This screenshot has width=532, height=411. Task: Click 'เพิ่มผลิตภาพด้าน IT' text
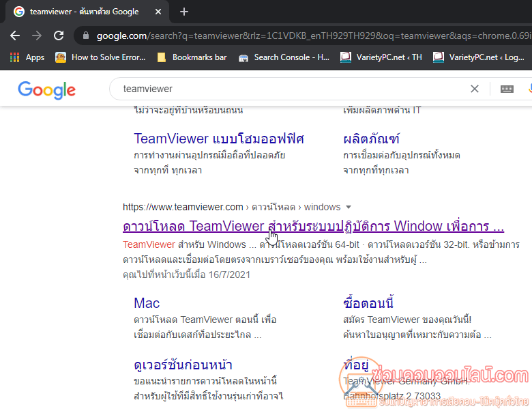(x=382, y=110)
